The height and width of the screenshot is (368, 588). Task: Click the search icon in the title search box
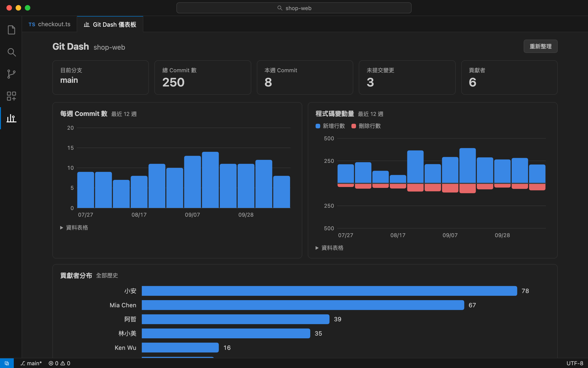280,8
